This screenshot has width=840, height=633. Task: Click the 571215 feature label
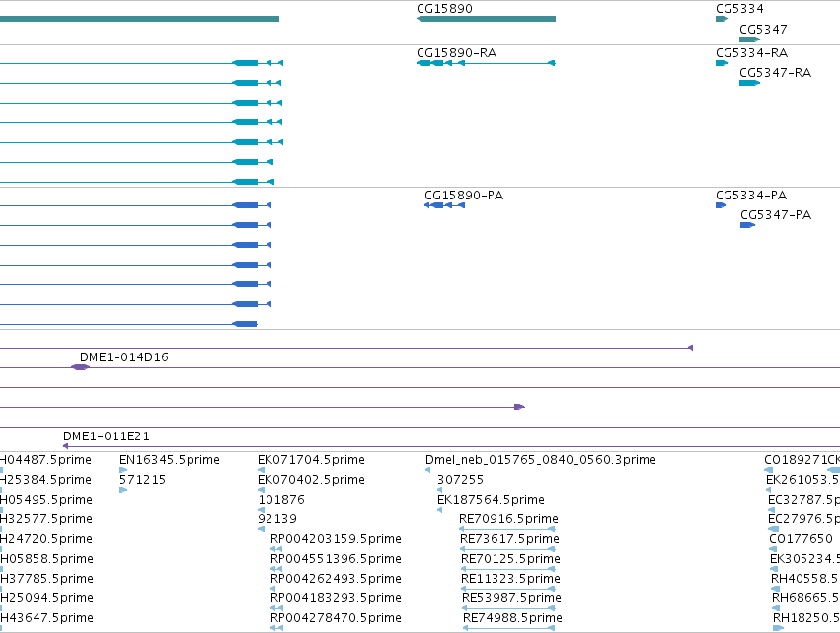(142, 480)
